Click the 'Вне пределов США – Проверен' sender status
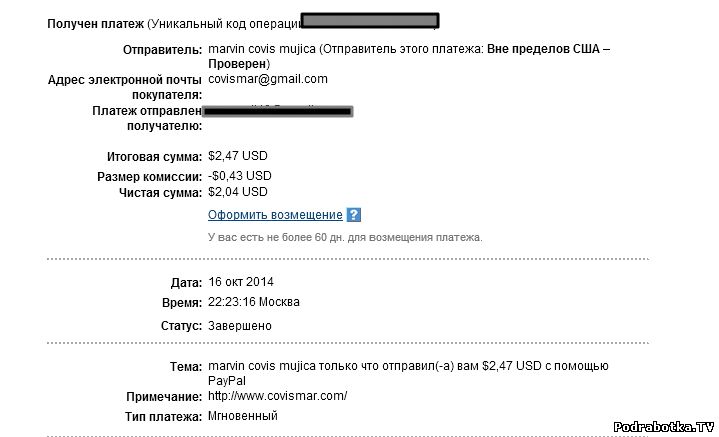The image size is (719, 437). (548, 49)
